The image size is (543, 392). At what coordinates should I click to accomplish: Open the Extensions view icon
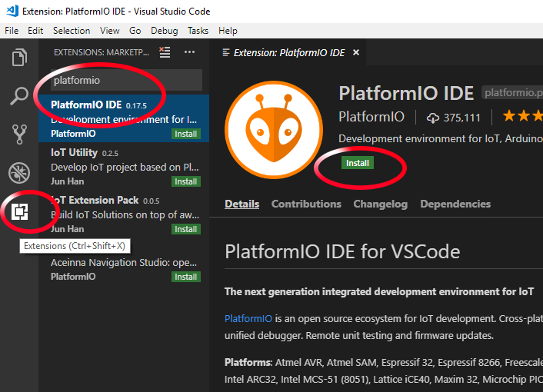[19, 211]
